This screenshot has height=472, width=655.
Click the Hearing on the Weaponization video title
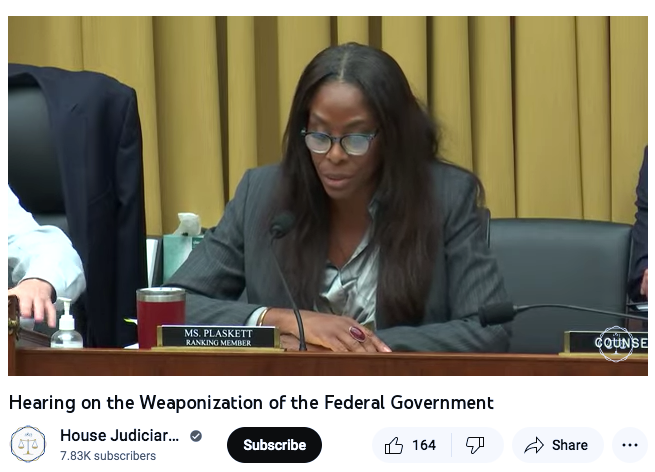251,403
